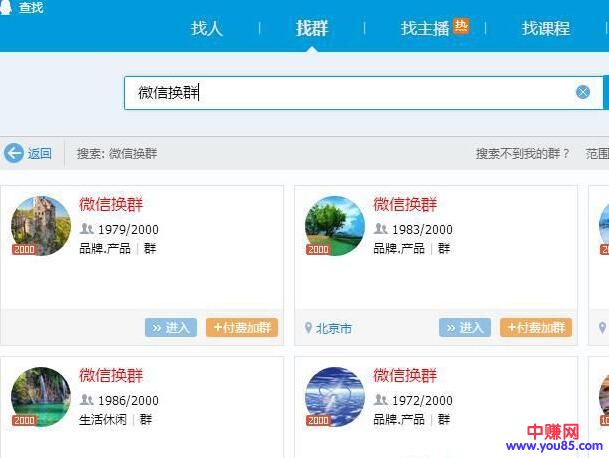Click 进入 button on the 北京市 group card

click(465, 328)
